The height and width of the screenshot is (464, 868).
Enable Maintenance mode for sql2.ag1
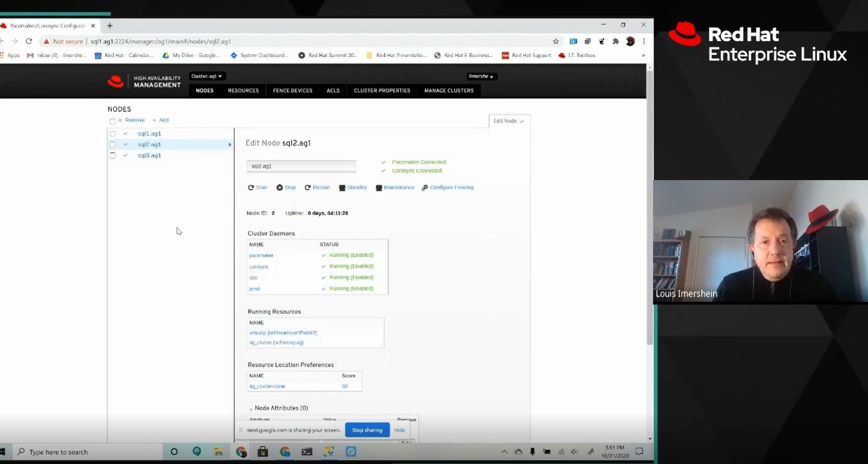pos(394,187)
